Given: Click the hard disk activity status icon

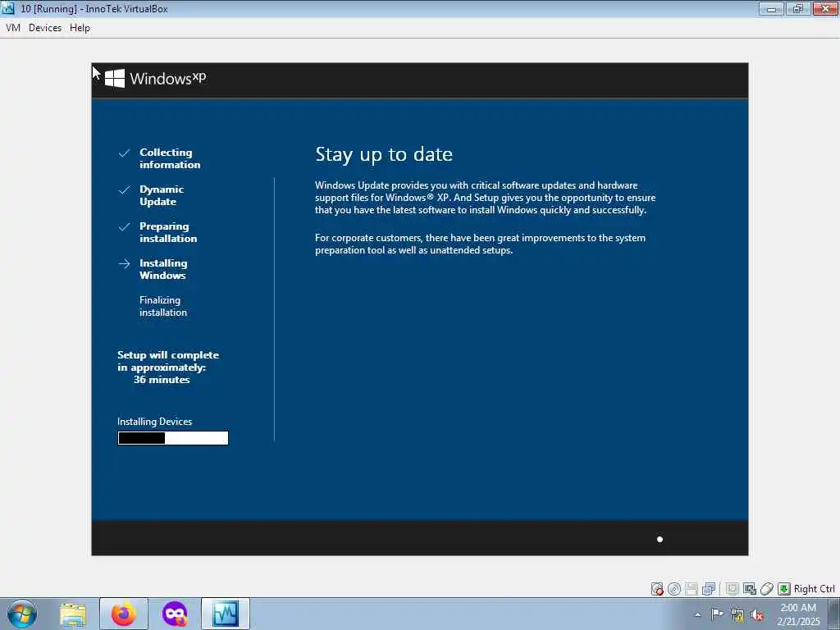Looking at the screenshot, I should (x=657, y=589).
